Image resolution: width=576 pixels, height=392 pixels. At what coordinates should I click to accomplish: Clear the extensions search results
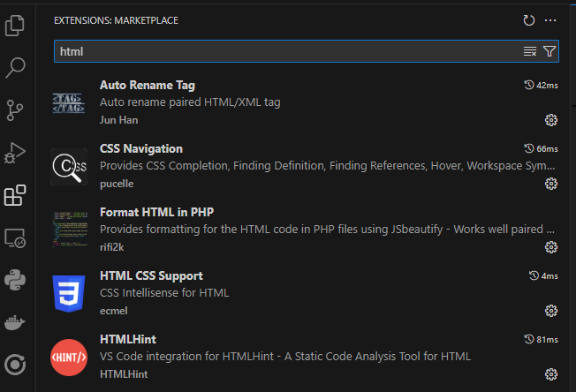coord(530,52)
